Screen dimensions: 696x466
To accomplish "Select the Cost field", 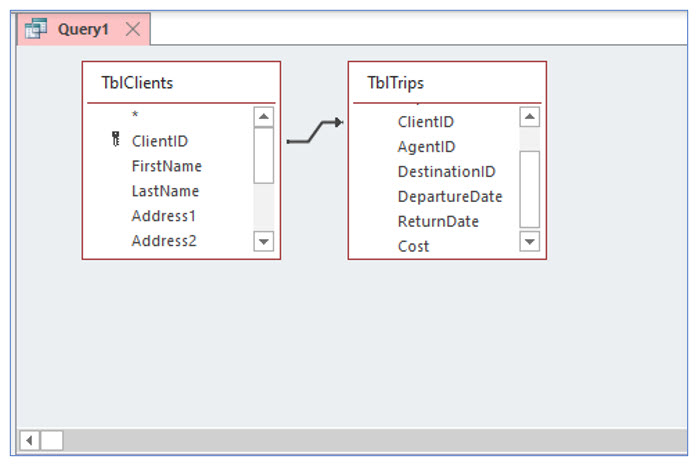I will tap(413, 246).
